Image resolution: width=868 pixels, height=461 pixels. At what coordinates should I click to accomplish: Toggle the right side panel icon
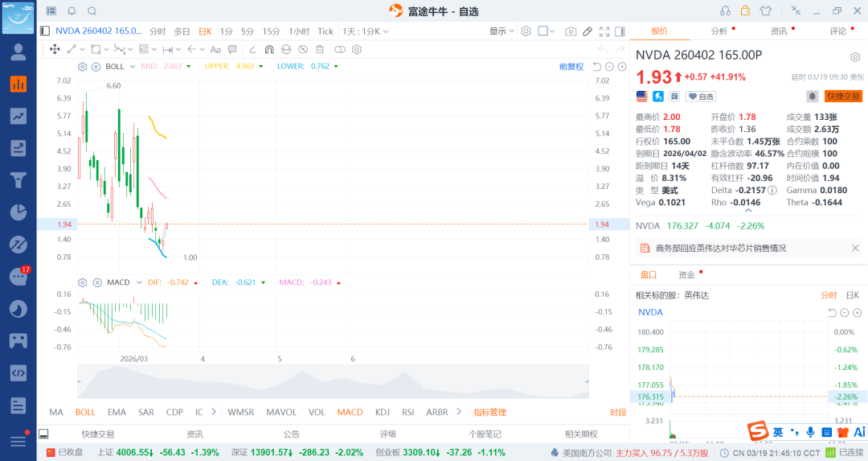point(620,31)
